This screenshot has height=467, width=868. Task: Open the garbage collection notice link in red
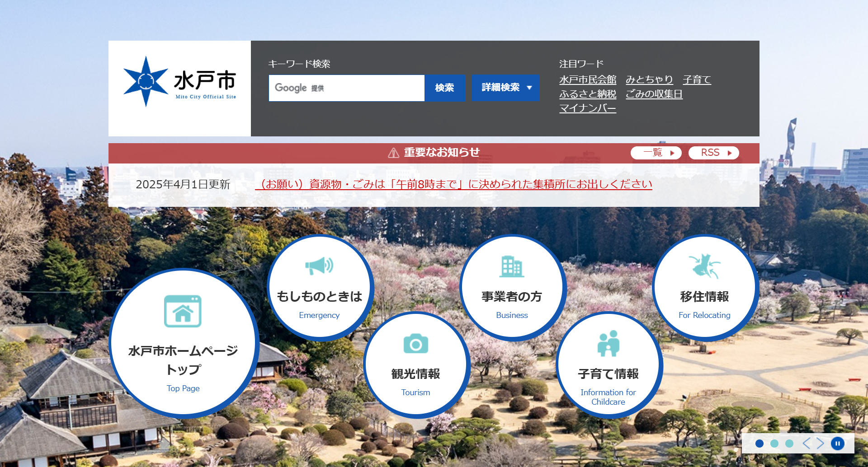coord(453,184)
